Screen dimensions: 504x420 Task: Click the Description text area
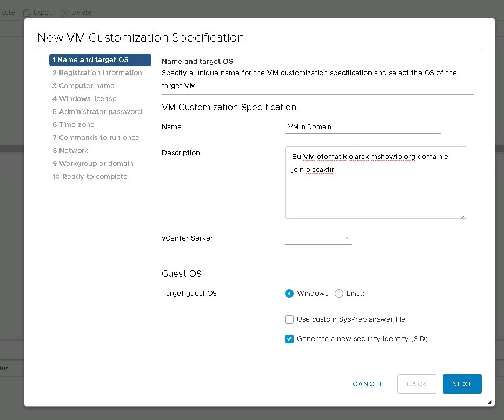376,183
